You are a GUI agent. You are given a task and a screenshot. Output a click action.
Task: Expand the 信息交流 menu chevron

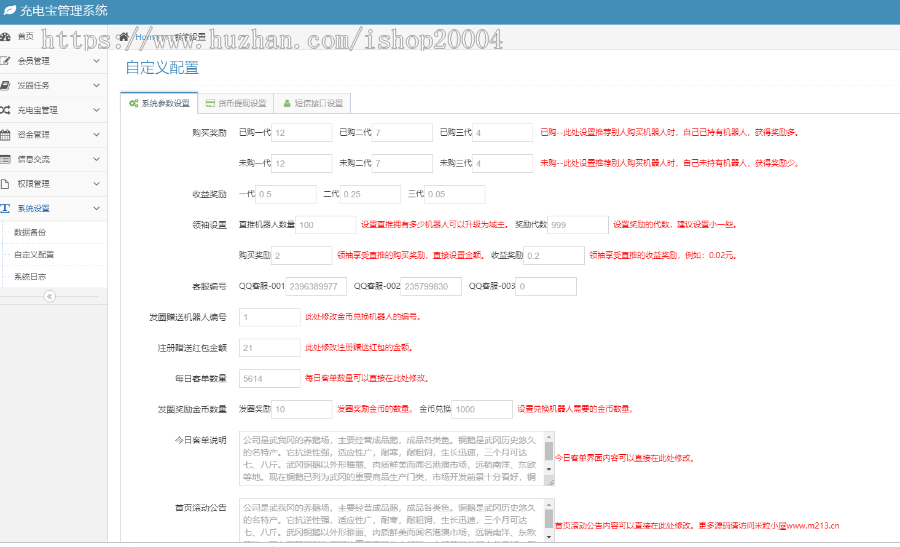pyautogui.click(x=96, y=159)
